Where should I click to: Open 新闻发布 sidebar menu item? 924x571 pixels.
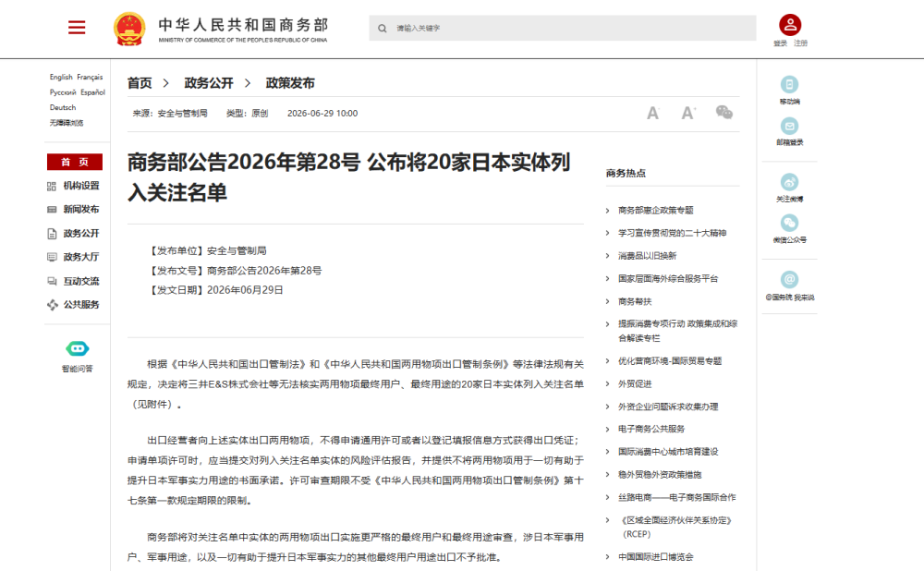pos(81,210)
